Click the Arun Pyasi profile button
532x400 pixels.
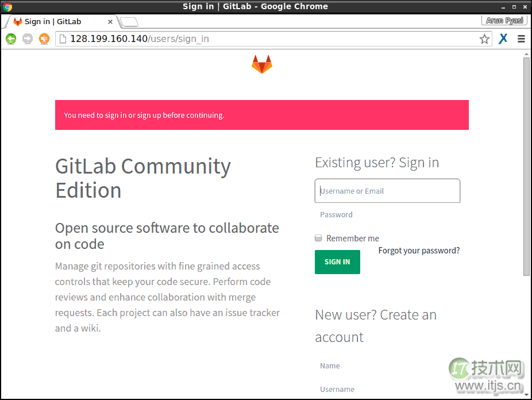pyautogui.click(x=504, y=20)
